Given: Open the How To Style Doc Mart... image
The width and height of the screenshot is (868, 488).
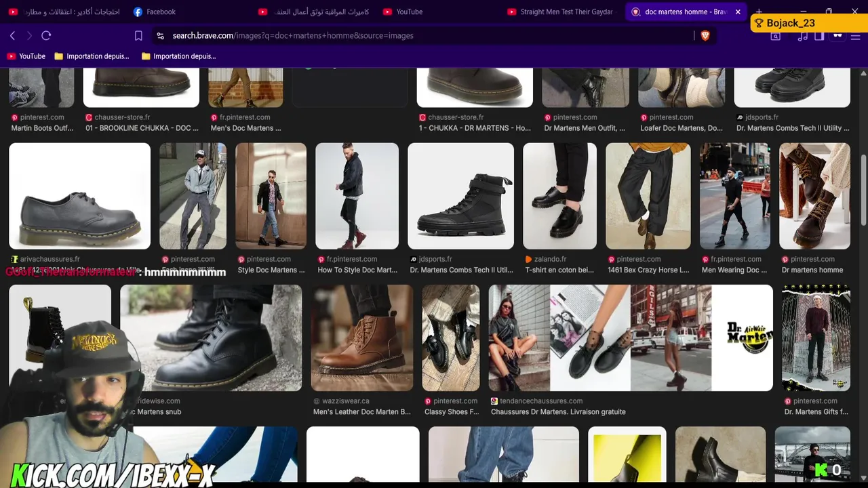Looking at the screenshot, I should point(357,196).
